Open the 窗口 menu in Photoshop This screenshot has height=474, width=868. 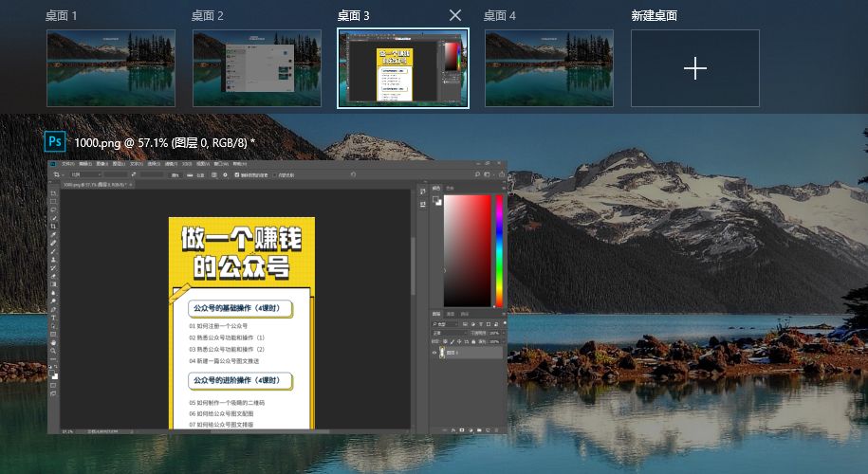click(220, 164)
